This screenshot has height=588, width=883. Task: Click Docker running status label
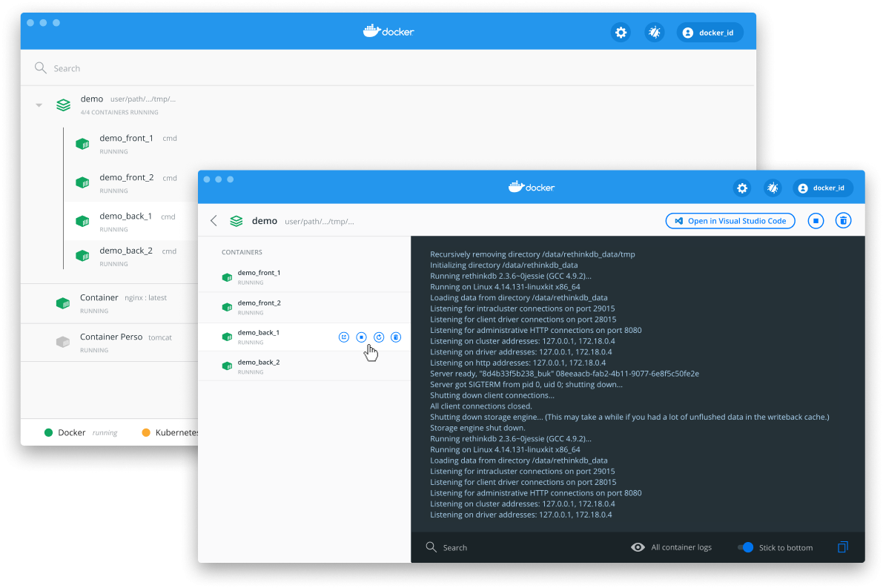[87, 432]
